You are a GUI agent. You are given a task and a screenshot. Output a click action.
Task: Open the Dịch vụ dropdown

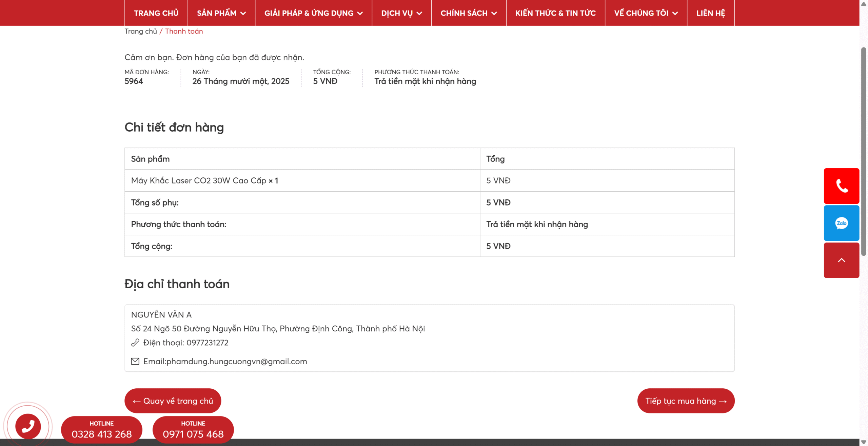coord(401,13)
